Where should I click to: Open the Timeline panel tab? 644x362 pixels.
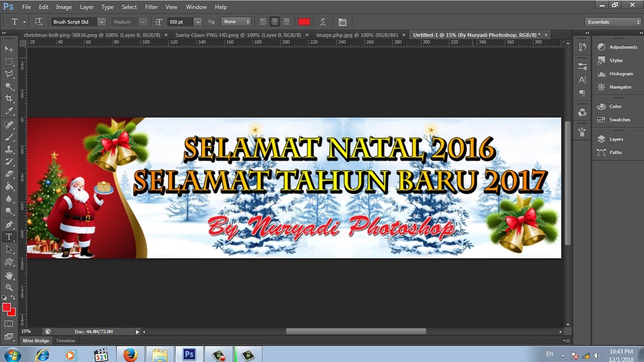click(x=65, y=340)
